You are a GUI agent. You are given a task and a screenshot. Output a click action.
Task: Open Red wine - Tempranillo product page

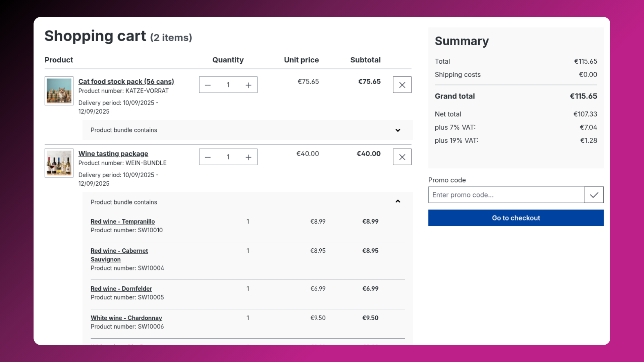[x=122, y=222]
